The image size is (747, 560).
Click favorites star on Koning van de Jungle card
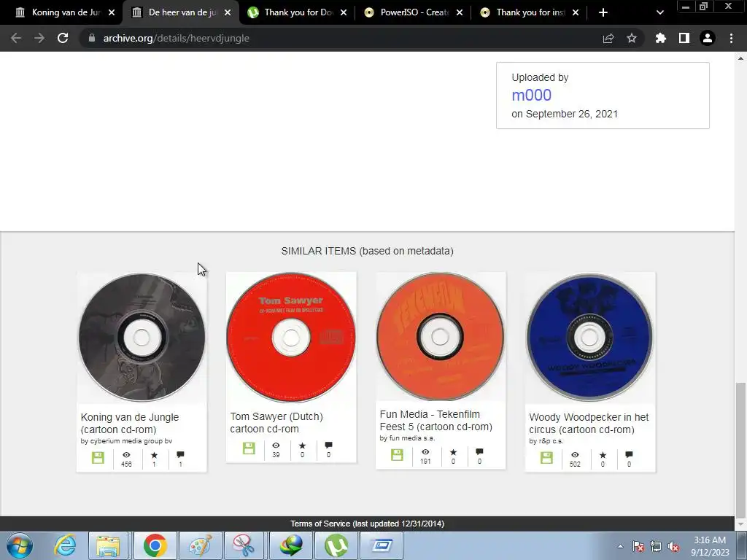pyautogui.click(x=154, y=455)
